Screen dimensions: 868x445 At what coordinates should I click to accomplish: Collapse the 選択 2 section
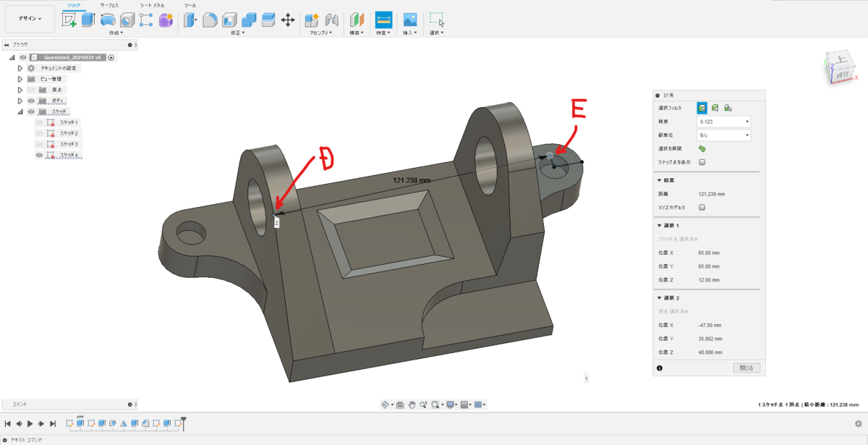659,298
